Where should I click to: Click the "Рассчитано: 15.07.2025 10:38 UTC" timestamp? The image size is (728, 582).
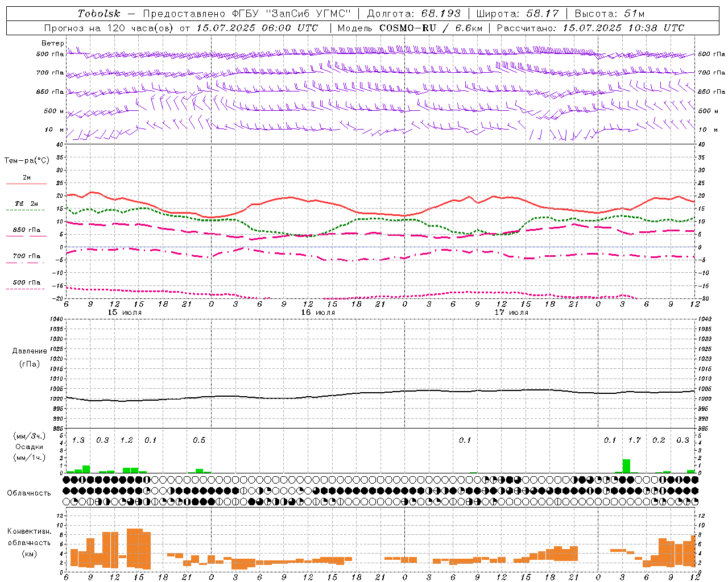tap(590, 28)
